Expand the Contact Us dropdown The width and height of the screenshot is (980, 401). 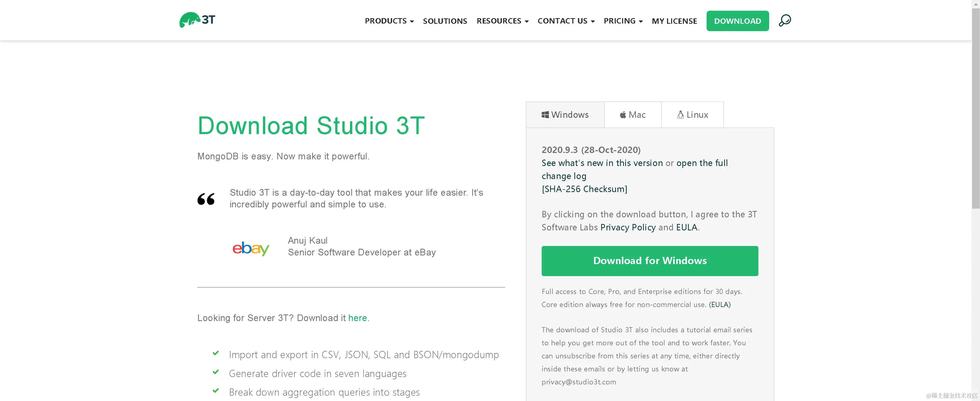click(x=566, y=21)
